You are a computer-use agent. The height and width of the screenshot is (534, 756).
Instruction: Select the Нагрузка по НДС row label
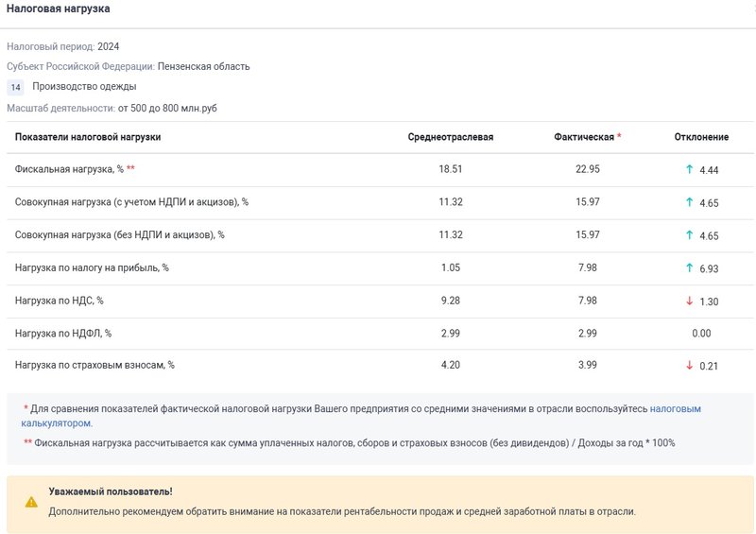(x=59, y=301)
